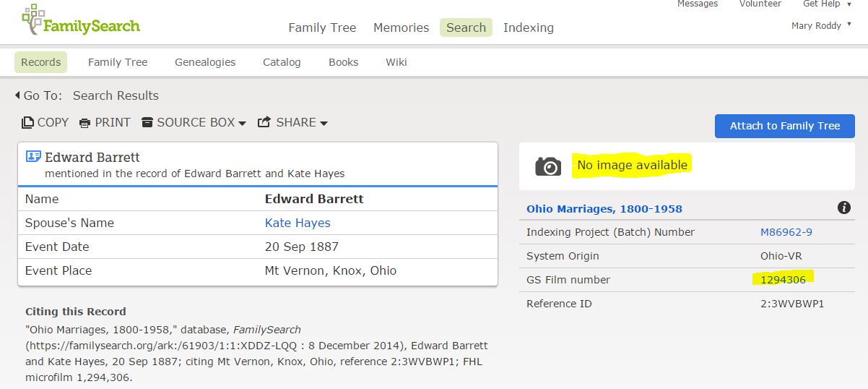Screen dimensions: 868x389
Task: Click the Print printer icon
Action: coord(84,123)
